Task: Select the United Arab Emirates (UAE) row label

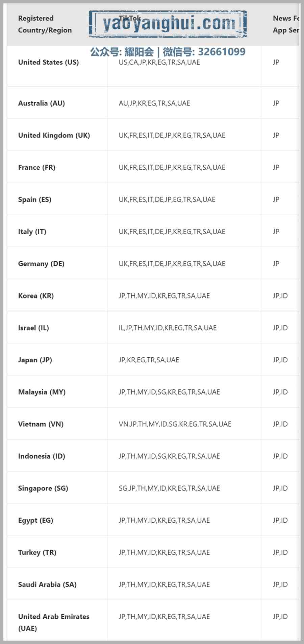Action: [x=54, y=622]
